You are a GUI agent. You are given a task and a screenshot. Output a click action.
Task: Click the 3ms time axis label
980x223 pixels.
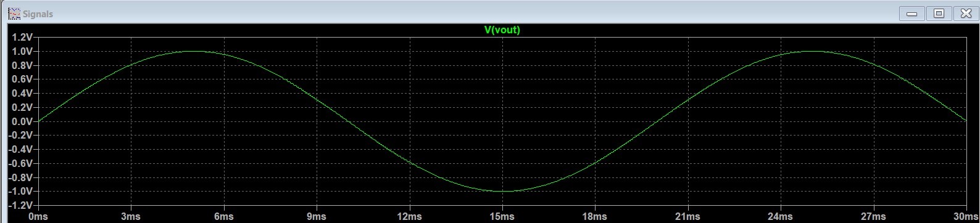coord(131,217)
